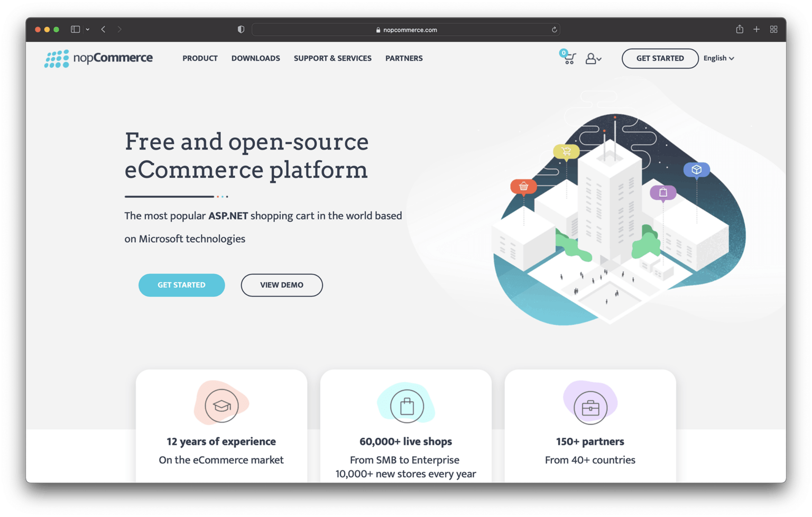Open the tab overview grid icon
Viewport: 812px width, 517px height.
coord(774,29)
